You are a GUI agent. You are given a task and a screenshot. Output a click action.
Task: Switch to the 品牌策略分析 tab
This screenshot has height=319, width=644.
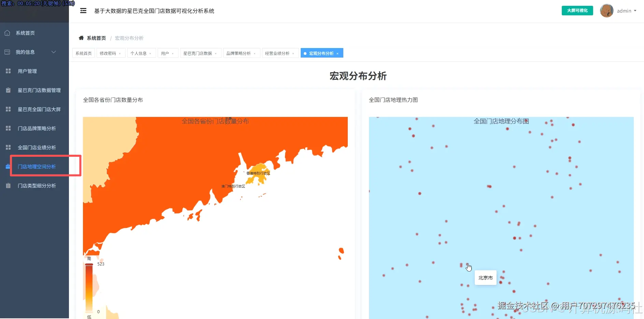239,53
